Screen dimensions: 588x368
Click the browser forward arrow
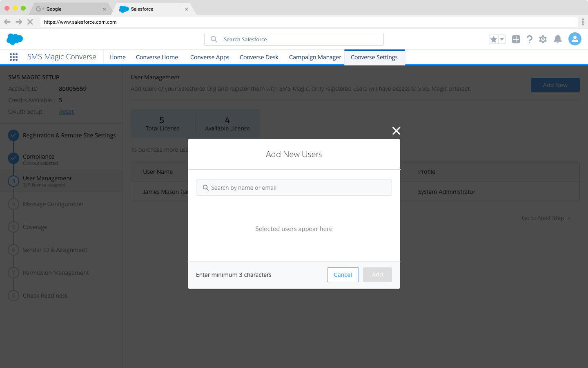point(19,22)
